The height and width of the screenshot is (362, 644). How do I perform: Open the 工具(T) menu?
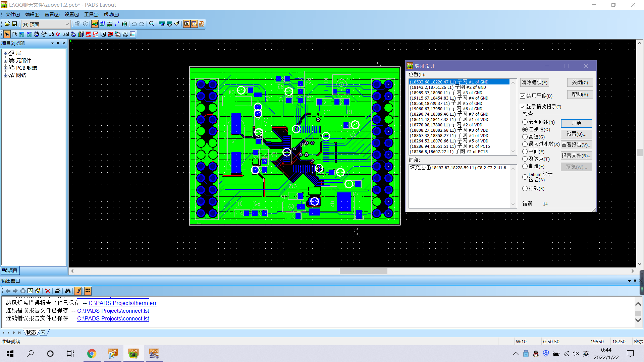(91, 14)
